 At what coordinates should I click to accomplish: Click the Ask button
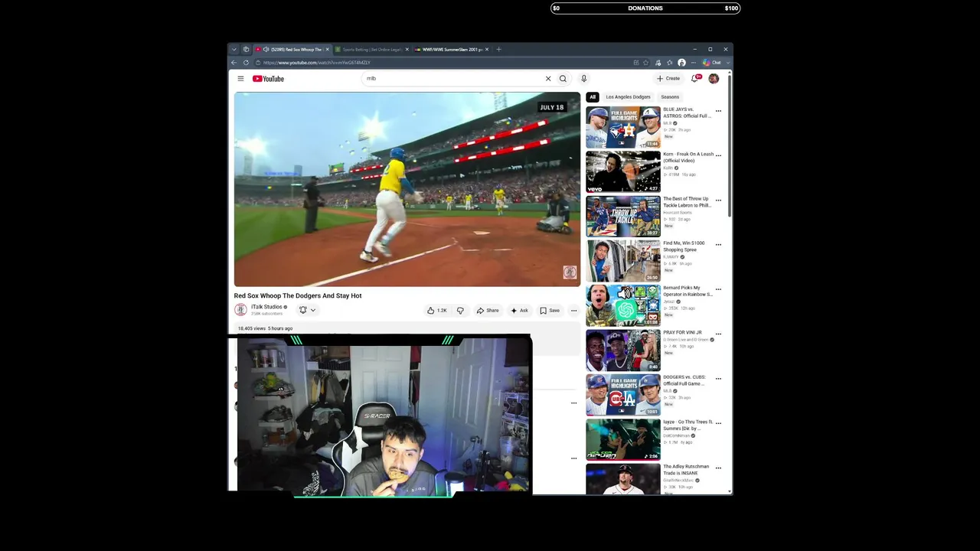coord(519,311)
